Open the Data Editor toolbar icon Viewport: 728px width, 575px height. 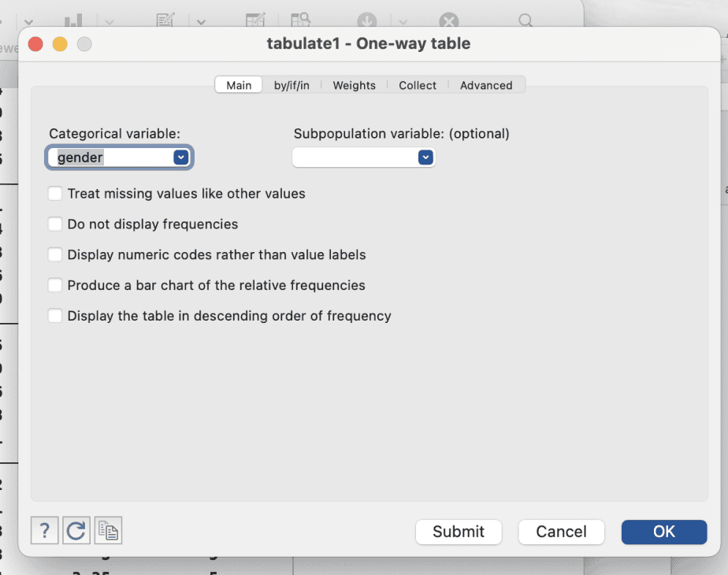[x=255, y=21]
